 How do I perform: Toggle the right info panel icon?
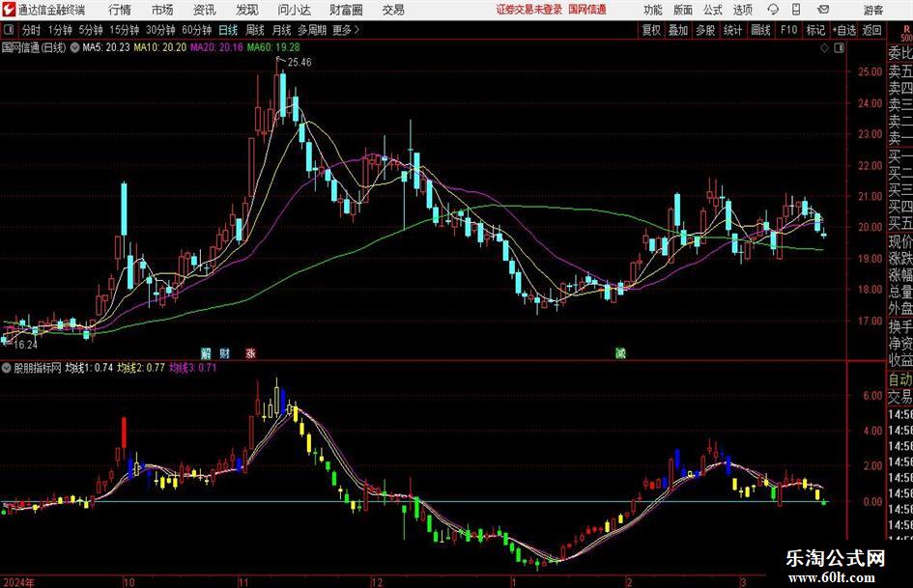(x=839, y=48)
